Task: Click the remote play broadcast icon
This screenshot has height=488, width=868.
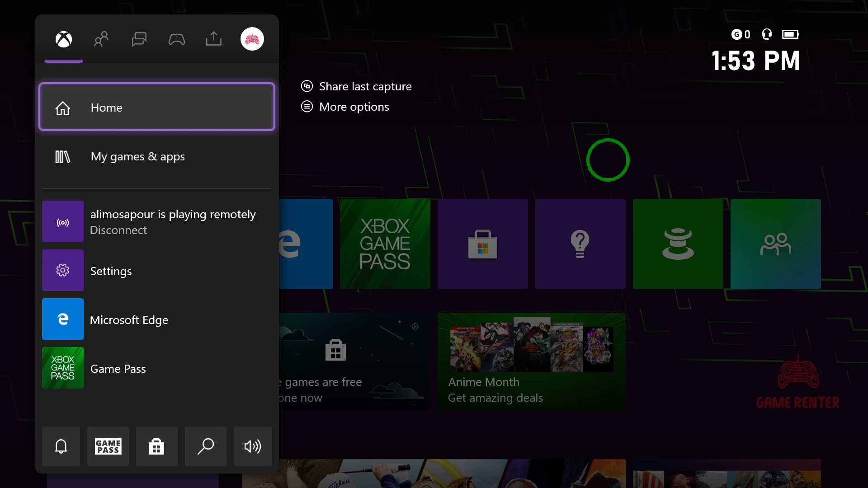Action: point(63,222)
